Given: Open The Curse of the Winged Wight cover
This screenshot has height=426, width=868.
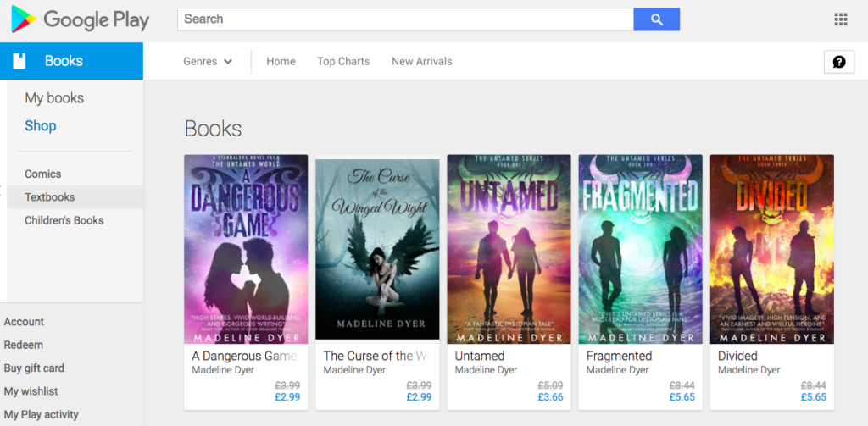Looking at the screenshot, I should (x=377, y=249).
